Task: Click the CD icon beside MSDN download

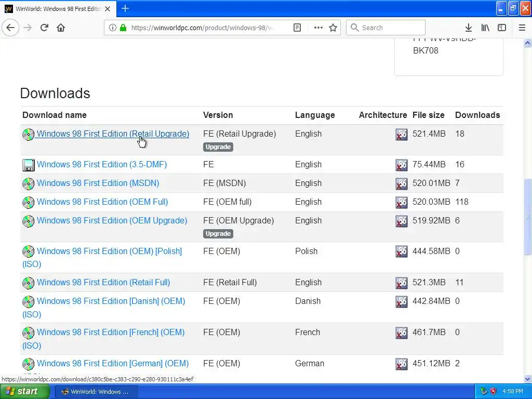Action: coord(28,184)
